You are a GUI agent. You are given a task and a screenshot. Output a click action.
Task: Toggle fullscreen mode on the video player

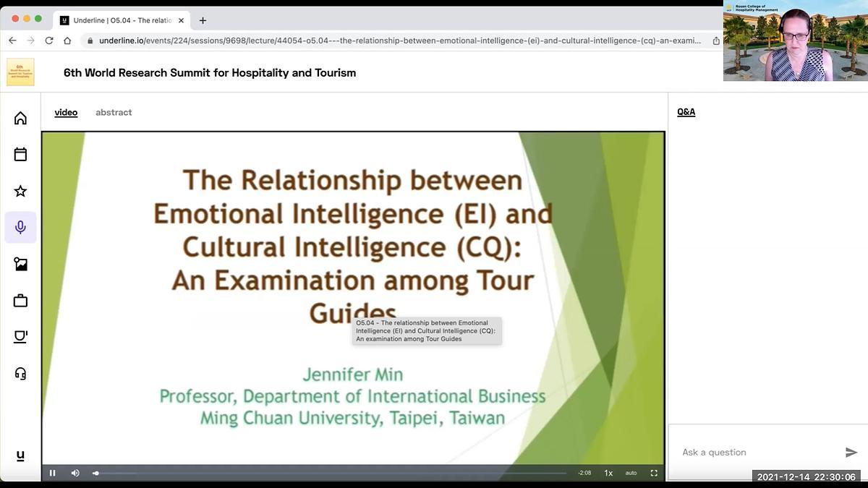(x=654, y=473)
